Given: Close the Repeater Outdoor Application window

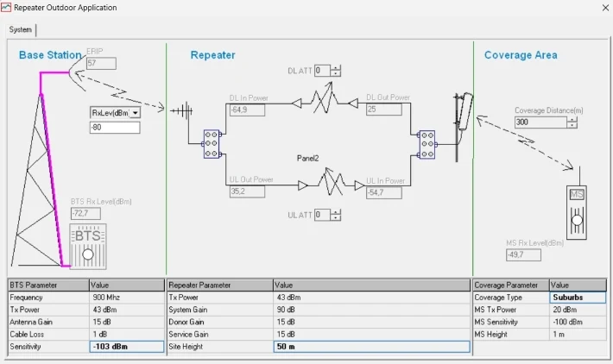Looking at the screenshot, I should click(605, 8).
